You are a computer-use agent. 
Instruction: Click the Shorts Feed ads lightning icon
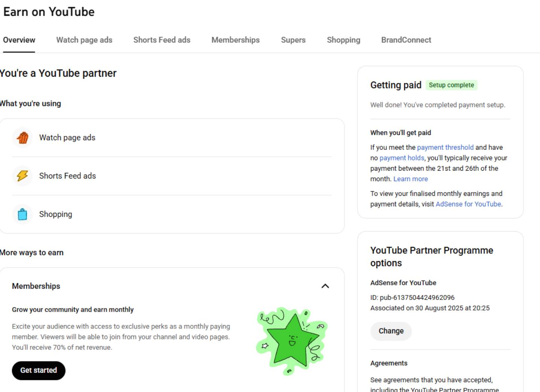(x=23, y=176)
